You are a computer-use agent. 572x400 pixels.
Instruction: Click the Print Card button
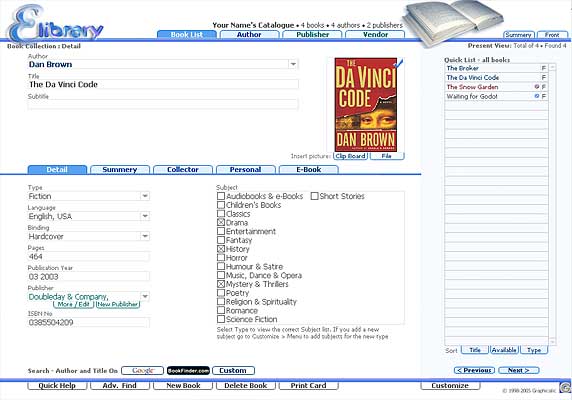[x=309, y=385]
